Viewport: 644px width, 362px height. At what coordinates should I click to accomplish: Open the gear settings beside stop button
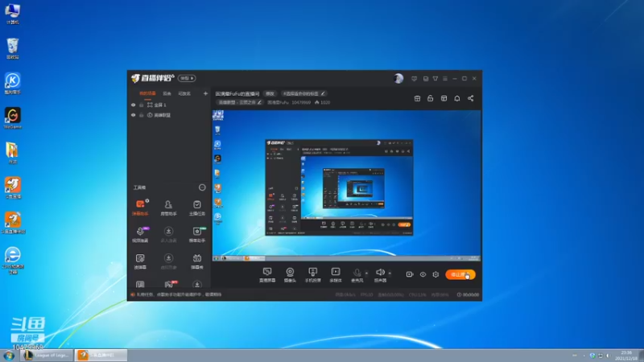click(x=436, y=274)
